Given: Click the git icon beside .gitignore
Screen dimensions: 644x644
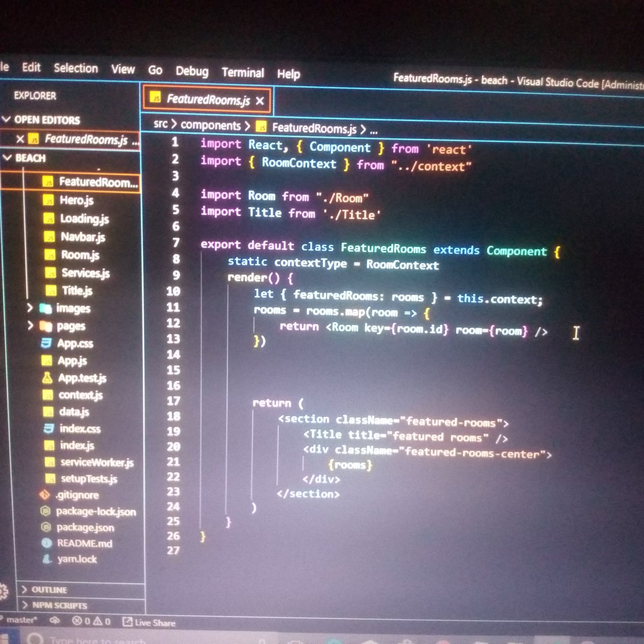Looking at the screenshot, I should (x=45, y=494).
